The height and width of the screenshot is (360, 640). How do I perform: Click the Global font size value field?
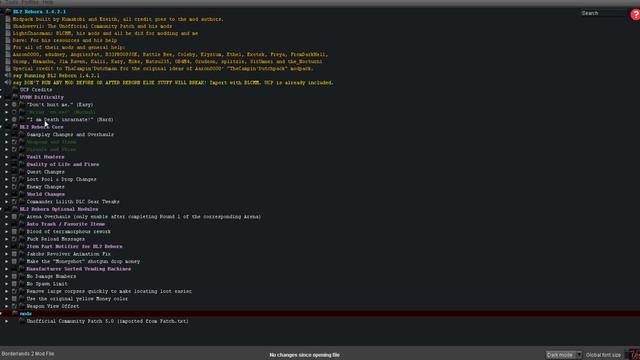634,355
